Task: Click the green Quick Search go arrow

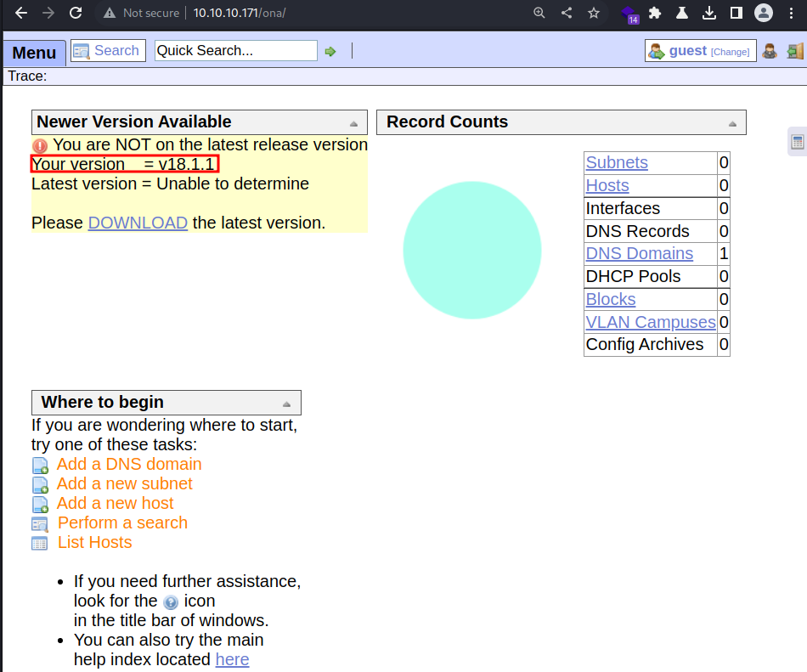Action: (330, 52)
